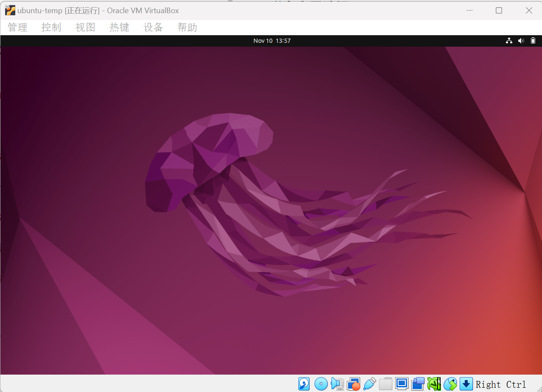Image resolution: width=542 pixels, height=392 pixels.
Task: Close the ubuntu-temp VM window
Action: pyautogui.click(x=529, y=10)
